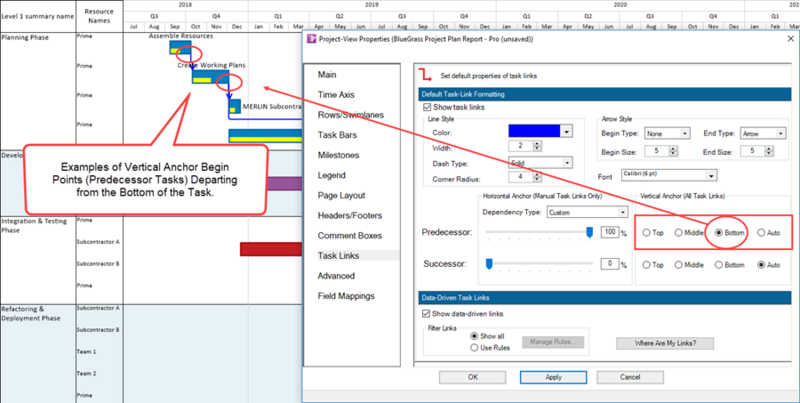Click the Integration & Testing Phase label
Viewport: 800px width, 403px height.
pyautogui.click(x=34, y=225)
